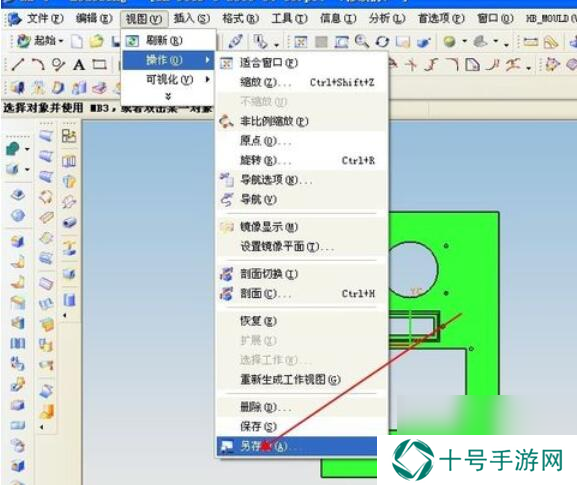This screenshot has width=577, height=485.
Task: Select 旋转(R)... menu entry
Action: (x=301, y=160)
